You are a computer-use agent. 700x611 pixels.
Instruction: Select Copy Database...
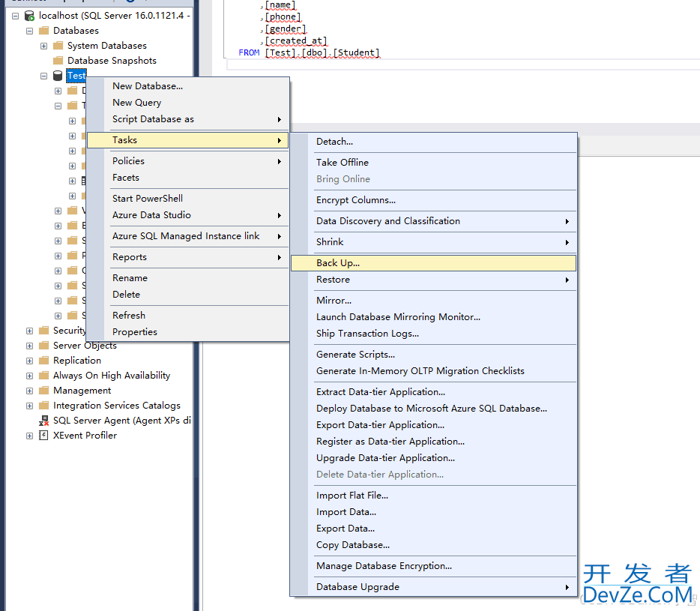pyautogui.click(x=433, y=545)
